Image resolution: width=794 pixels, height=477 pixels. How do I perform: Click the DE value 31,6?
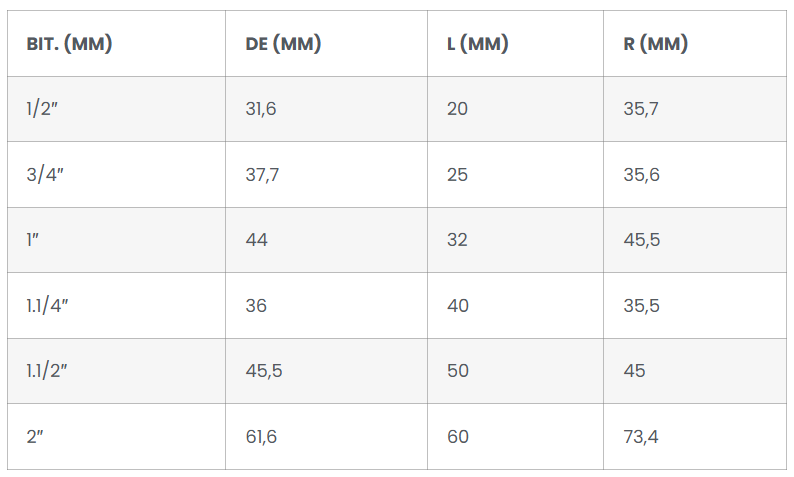tap(261, 109)
